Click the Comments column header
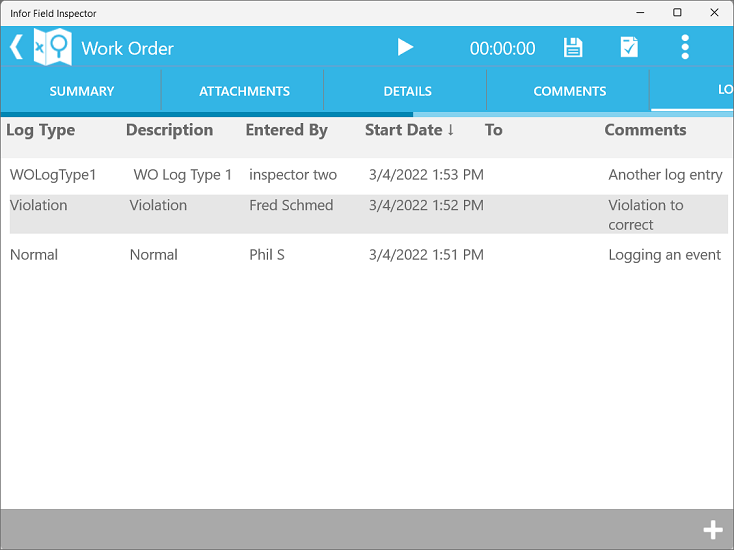Viewport: 734px width, 550px height. point(645,130)
